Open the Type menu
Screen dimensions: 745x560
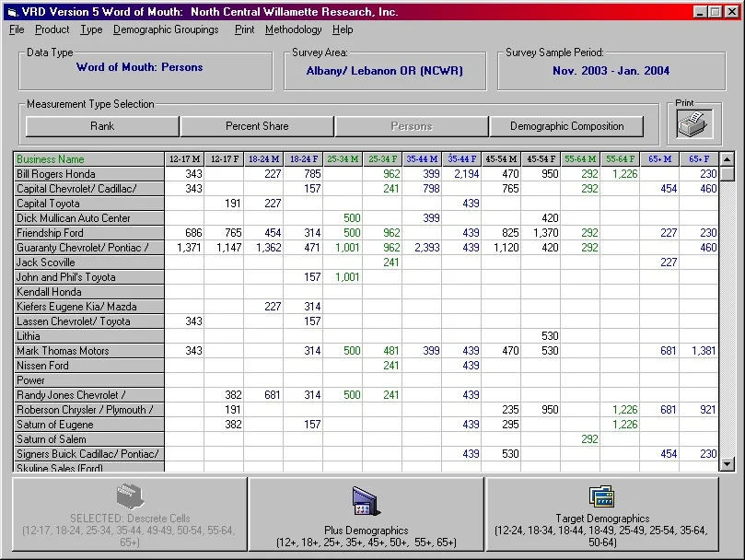tap(91, 29)
